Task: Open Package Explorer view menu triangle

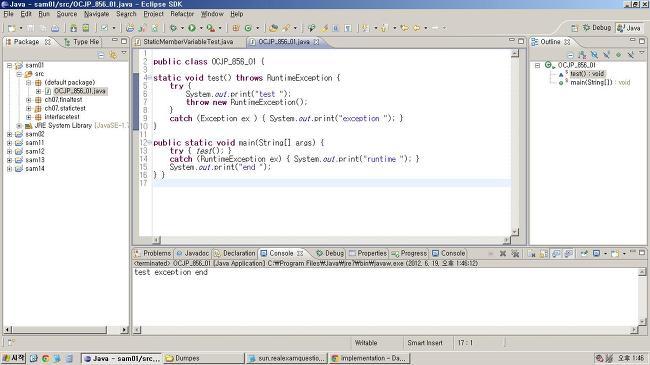Action: click(124, 54)
